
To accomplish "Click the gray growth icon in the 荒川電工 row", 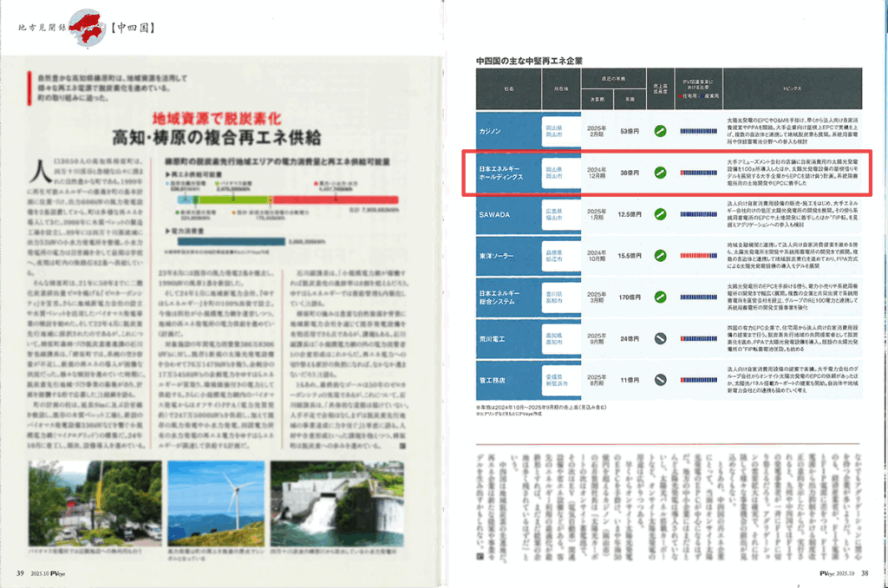I will (659, 337).
